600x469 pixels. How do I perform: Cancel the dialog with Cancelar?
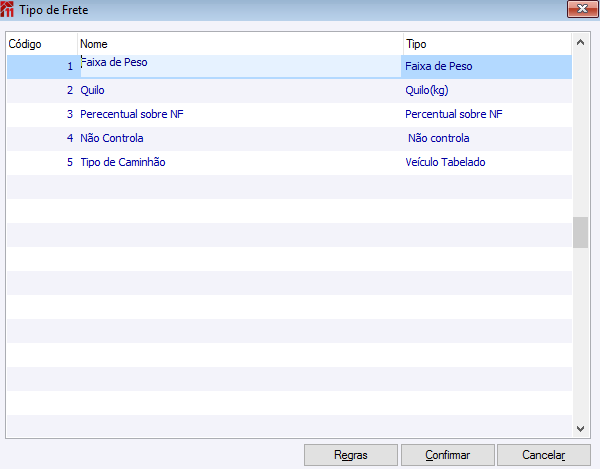[x=544, y=455]
